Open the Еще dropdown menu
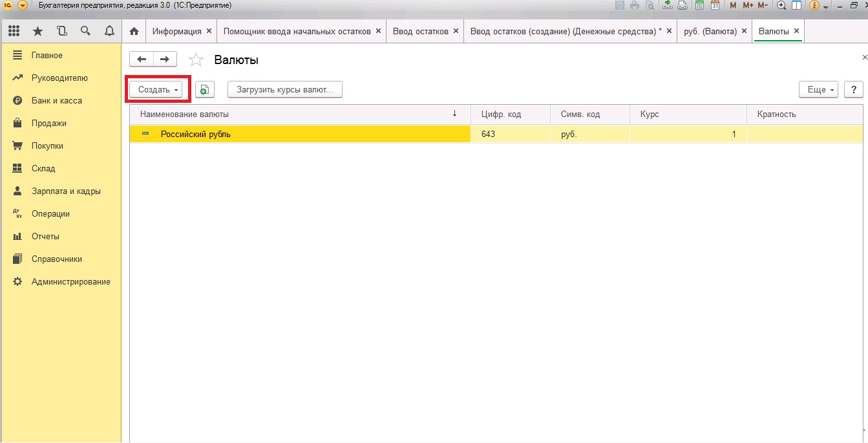Image resolution: width=868 pixels, height=443 pixels. (x=818, y=90)
